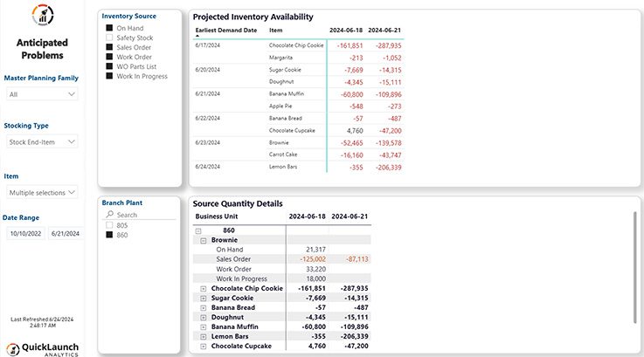This screenshot has height=357, width=644.
Task: Open the Master Planning Family dropdown
Action: tap(41, 94)
